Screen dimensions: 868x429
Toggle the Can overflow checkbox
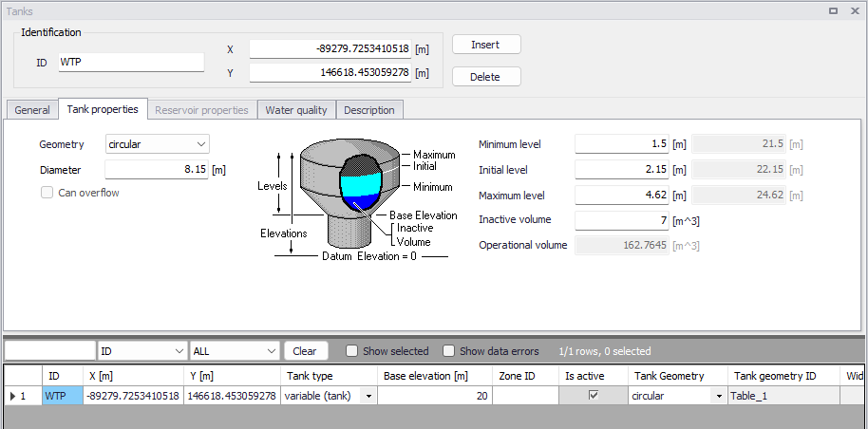tap(47, 193)
